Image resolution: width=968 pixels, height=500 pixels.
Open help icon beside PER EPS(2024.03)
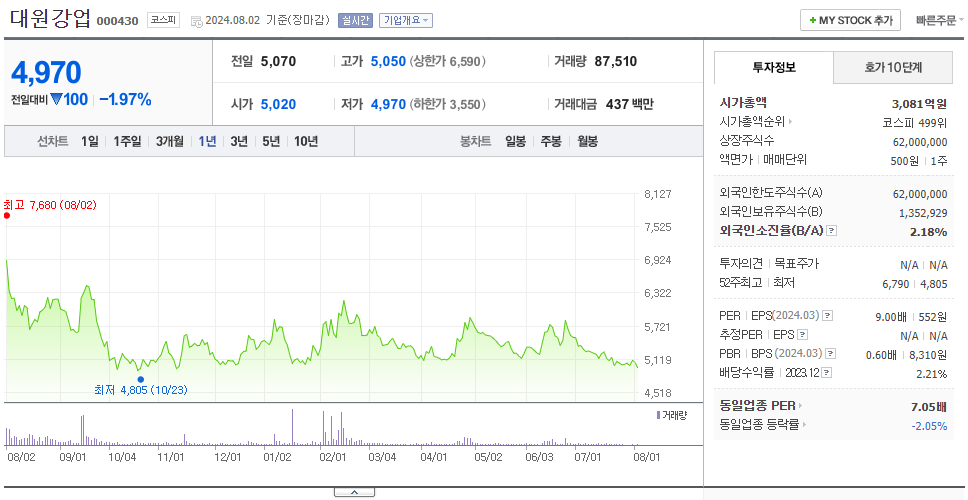tap(827, 316)
